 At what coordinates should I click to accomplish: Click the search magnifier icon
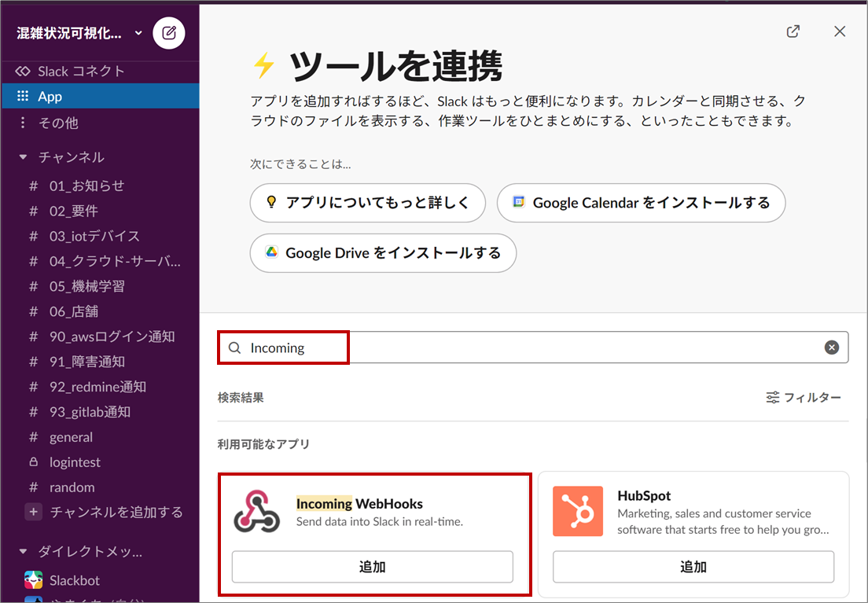point(235,347)
